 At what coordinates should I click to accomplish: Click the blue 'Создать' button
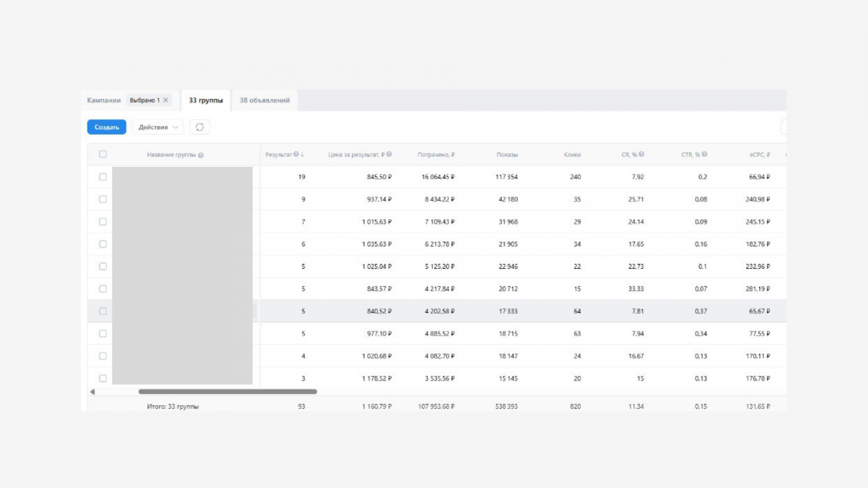pyautogui.click(x=107, y=127)
